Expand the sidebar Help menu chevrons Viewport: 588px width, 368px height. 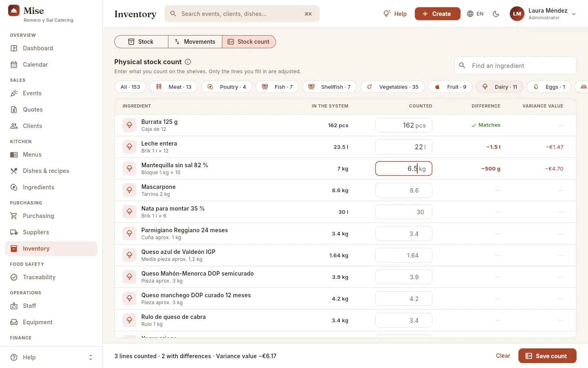coord(91,357)
